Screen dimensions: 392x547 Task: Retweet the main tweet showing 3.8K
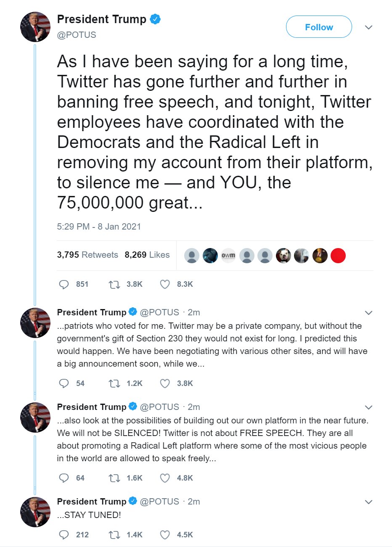click(x=114, y=285)
